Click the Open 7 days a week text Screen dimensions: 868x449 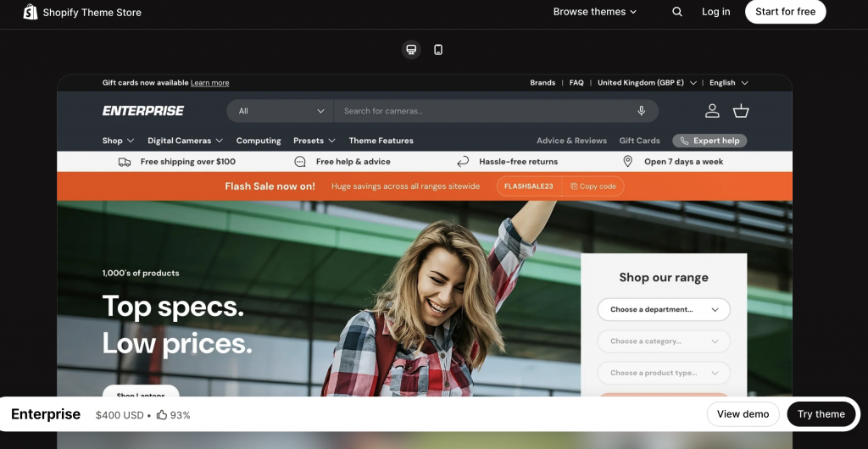click(x=684, y=162)
